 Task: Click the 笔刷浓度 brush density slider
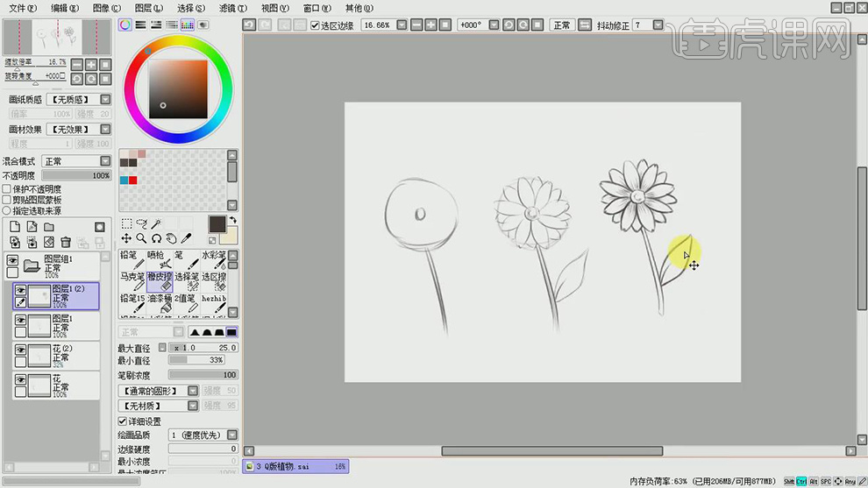coord(202,375)
